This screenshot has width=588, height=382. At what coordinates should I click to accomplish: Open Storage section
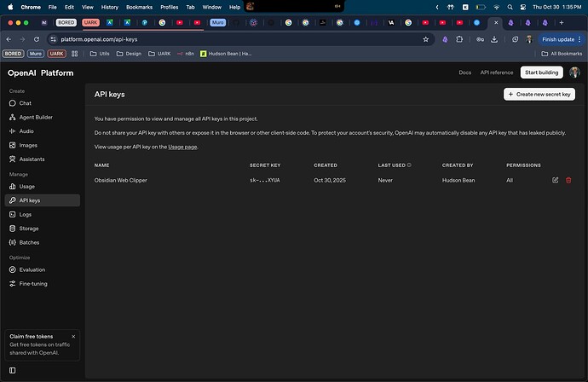point(29,229)
